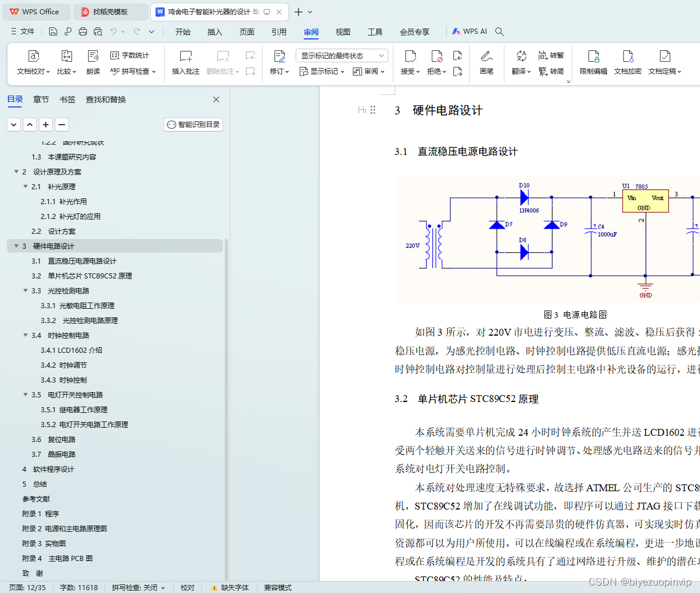The height and width of the screenshot is (593, 700).
Task: Open the 找稻壳模板 tab
Action: pos(110,11)
